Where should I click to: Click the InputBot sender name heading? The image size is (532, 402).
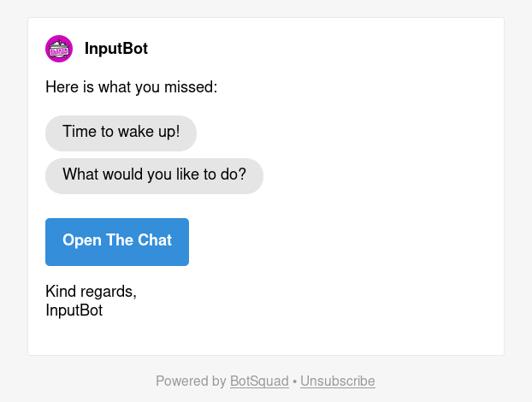point(116,49)
